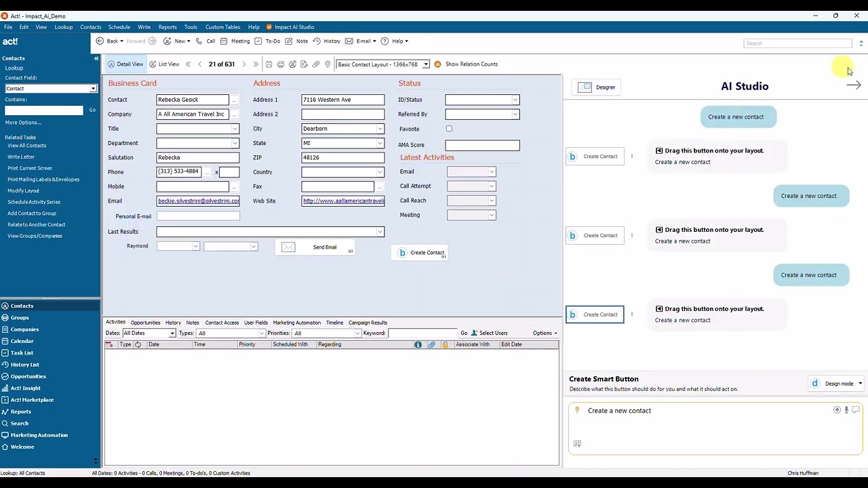
Task: Open the Design mode dropdown
Action: coord(860,384)
